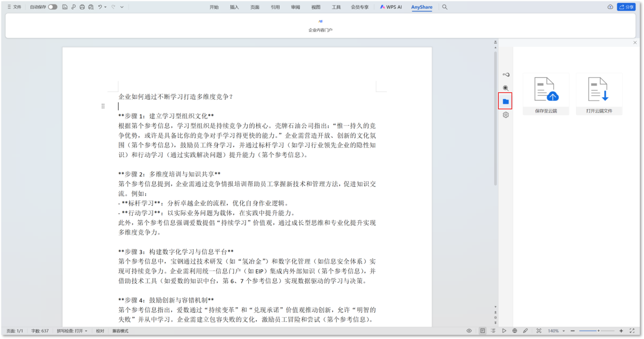644x339 pixels.
Task: Click the search magnifier in ribbon
Action: (445, 7)
